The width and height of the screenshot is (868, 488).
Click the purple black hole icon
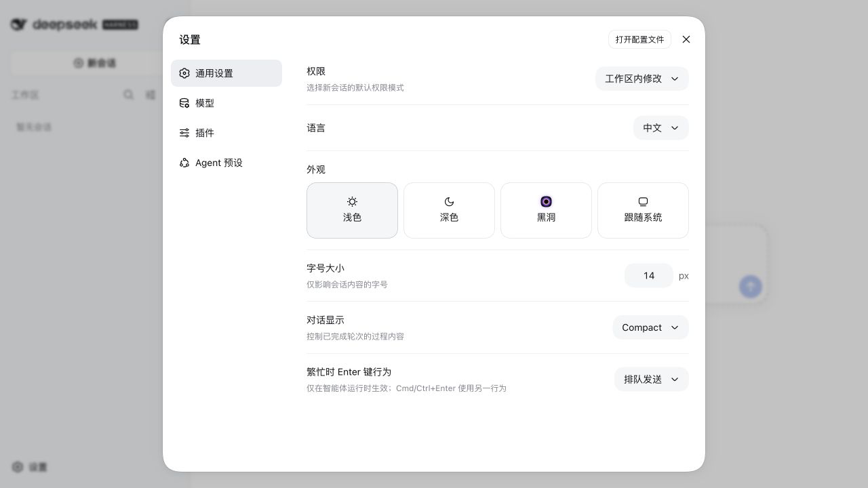(546, 201)
